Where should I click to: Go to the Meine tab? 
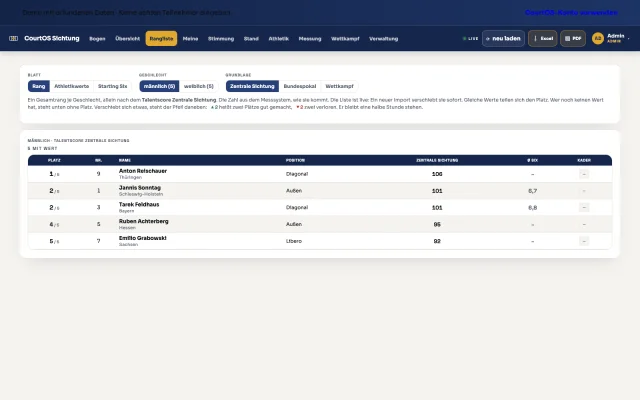pos(190,39)
